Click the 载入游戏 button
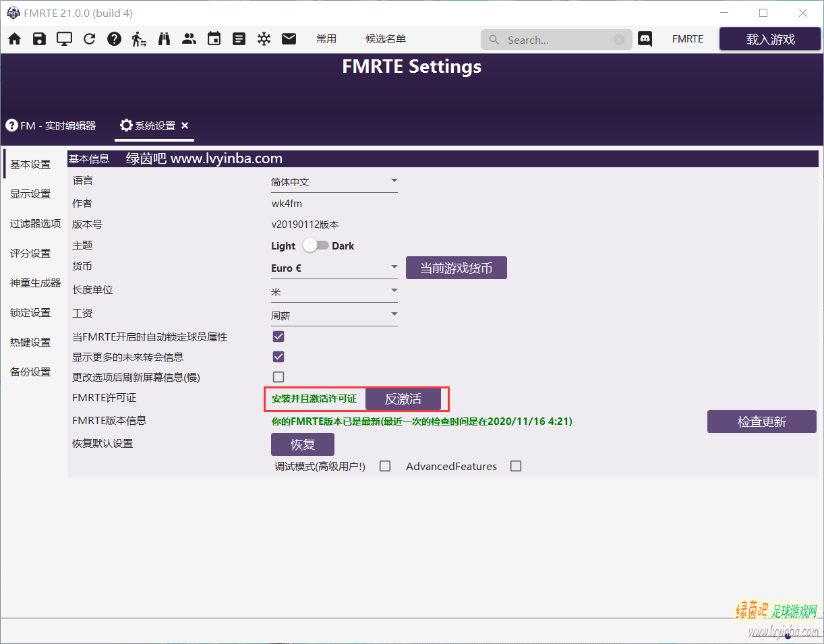824x644 pixels. [770, 39]
